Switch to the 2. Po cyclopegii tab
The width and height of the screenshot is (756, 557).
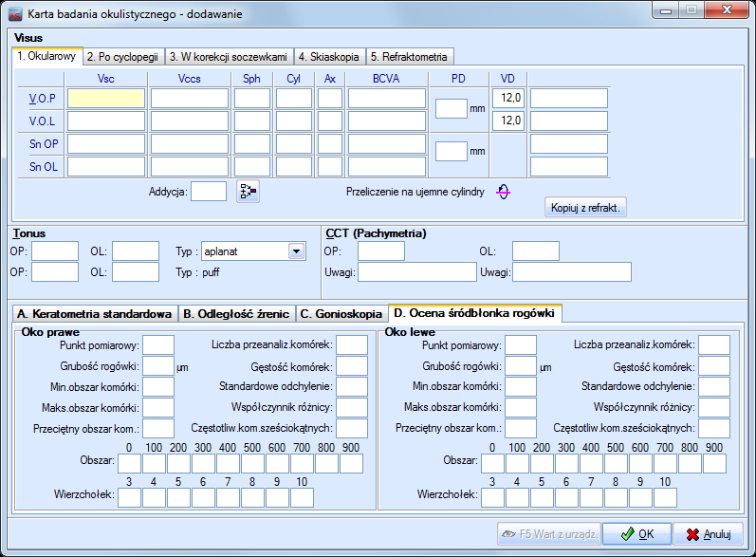click(123, 57)
